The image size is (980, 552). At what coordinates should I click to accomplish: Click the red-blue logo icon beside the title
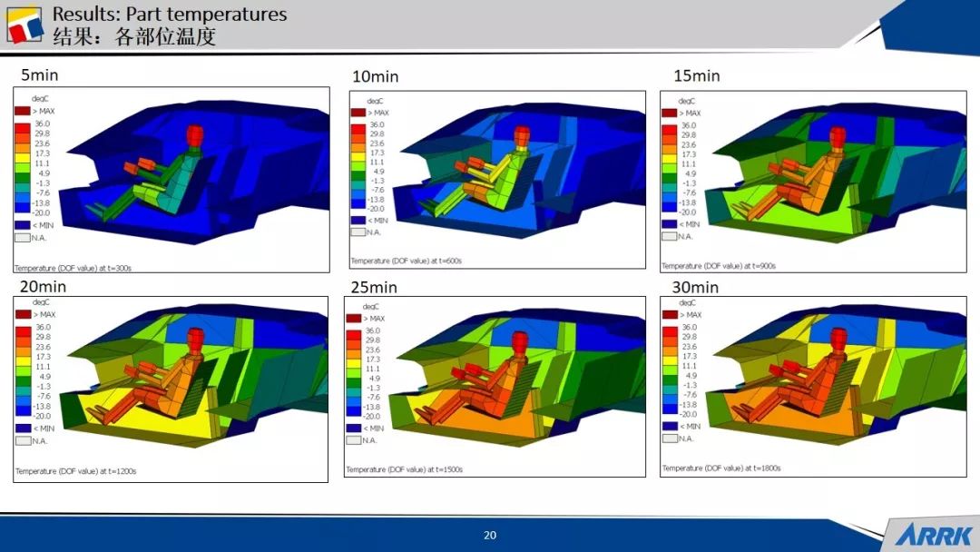click(x=24, y=25)
